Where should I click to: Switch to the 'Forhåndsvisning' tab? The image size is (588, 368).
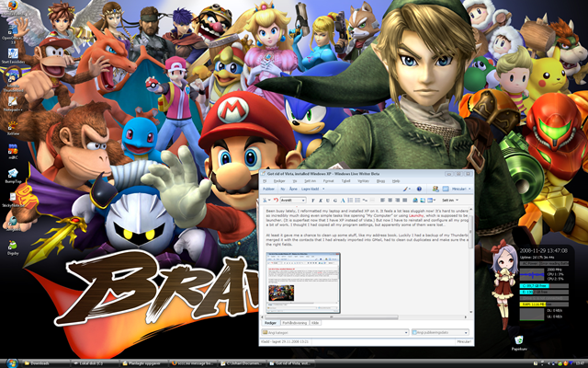tap(294, 323)
